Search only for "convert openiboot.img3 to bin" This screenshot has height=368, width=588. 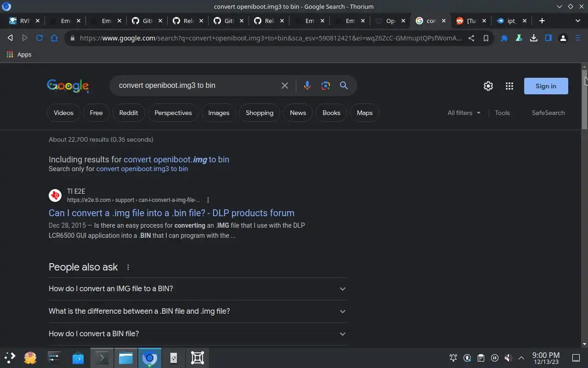coord(142,169)
